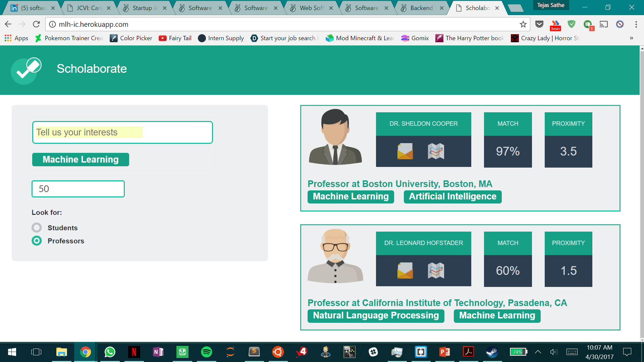Screen dimensions: 644x362
Task: Click the Machine Learning interest tag
Action: tap(80, 160)
